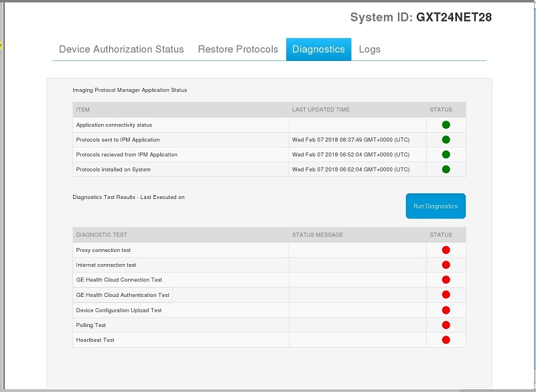Open the Device Authorization Status tab
536x392 pixels.
121,49
